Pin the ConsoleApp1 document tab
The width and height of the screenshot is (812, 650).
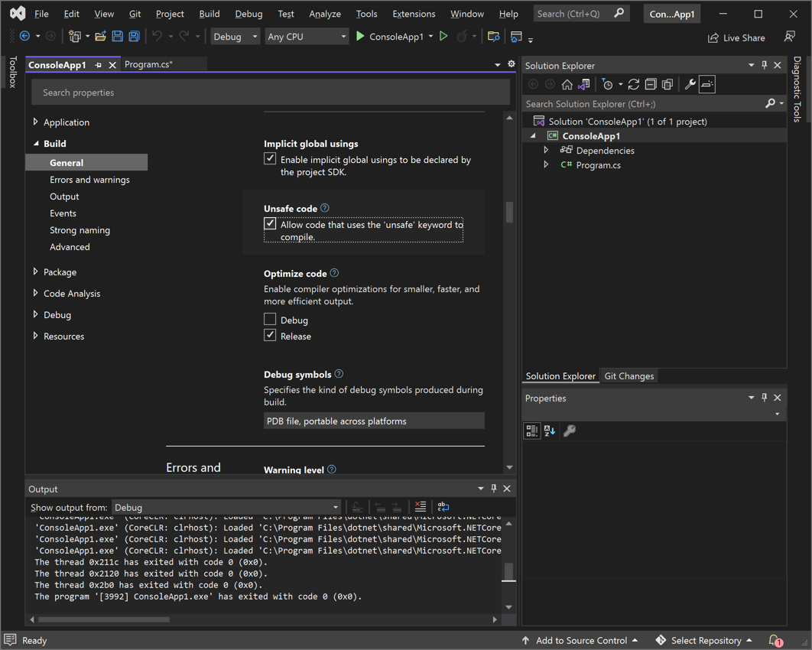pyautogui.click(x=99, y=65)
